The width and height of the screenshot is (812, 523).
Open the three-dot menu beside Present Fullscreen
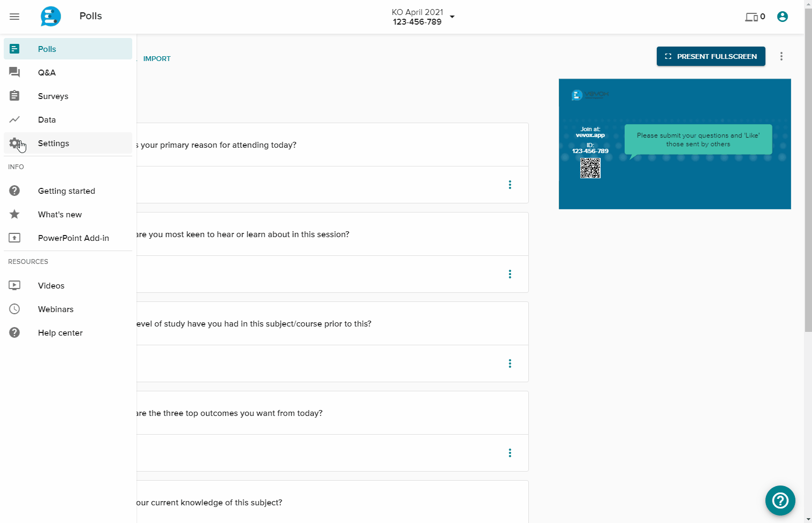(781, 56)
